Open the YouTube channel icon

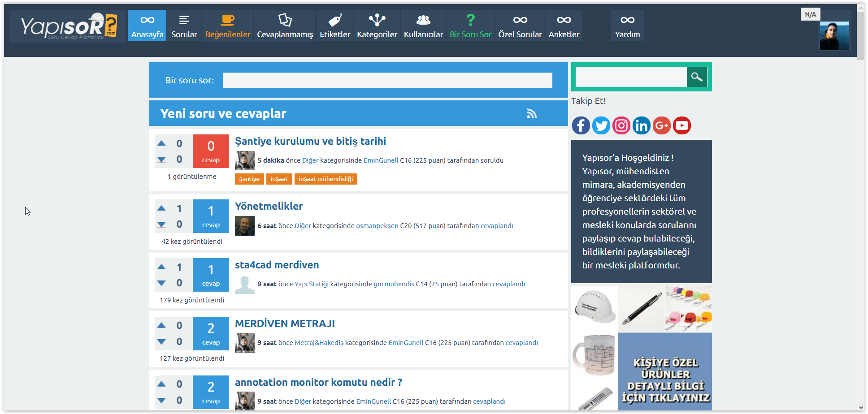[681, 125]
